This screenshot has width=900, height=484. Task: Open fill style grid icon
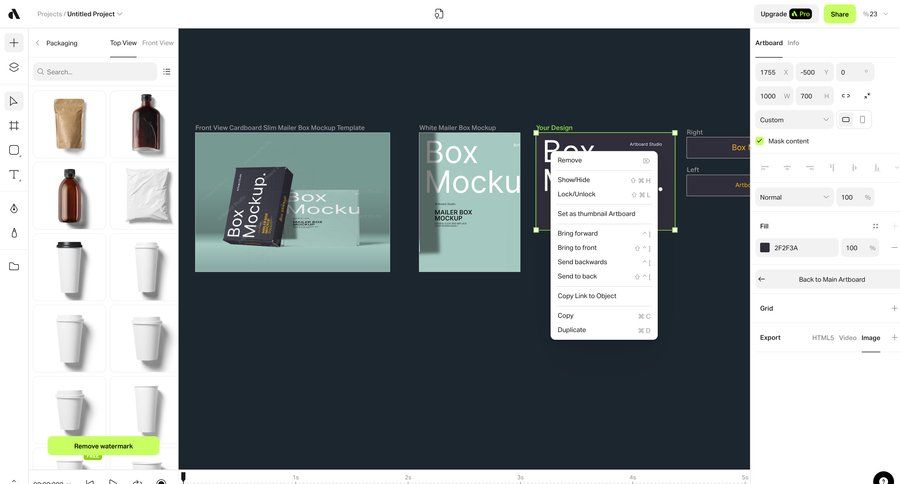[x=875, y=226]
